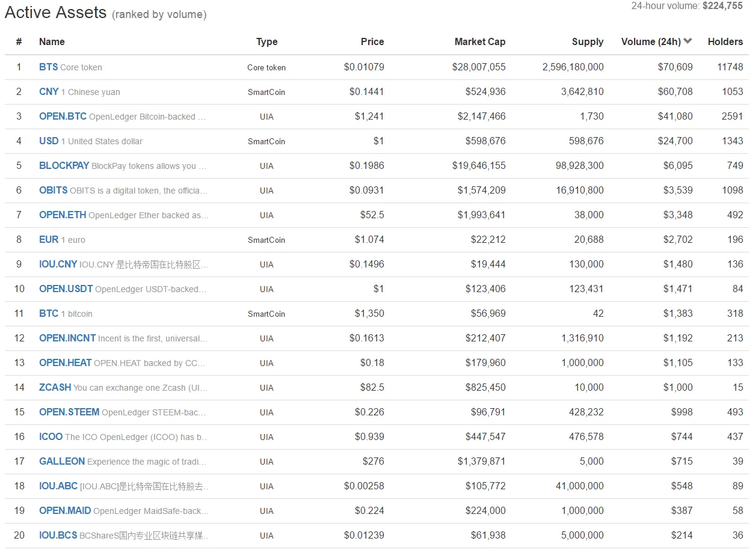Open the ICOO asset link

click(51, 437)
